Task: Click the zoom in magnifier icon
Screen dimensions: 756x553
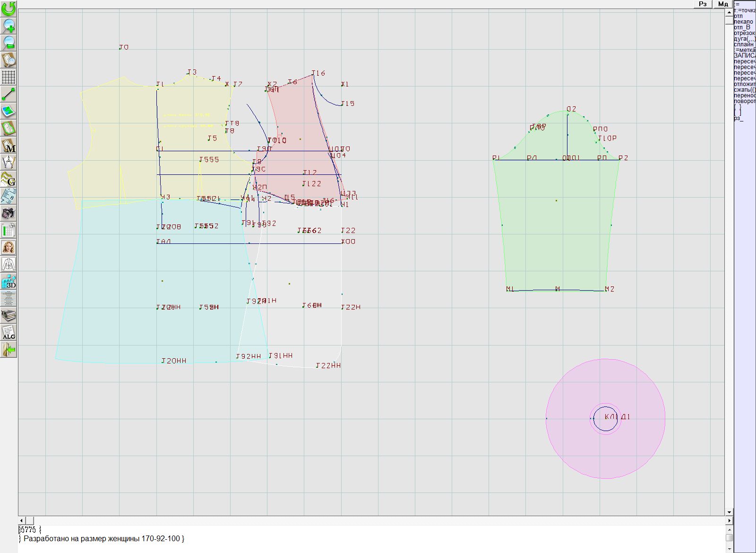Action: 9,26
